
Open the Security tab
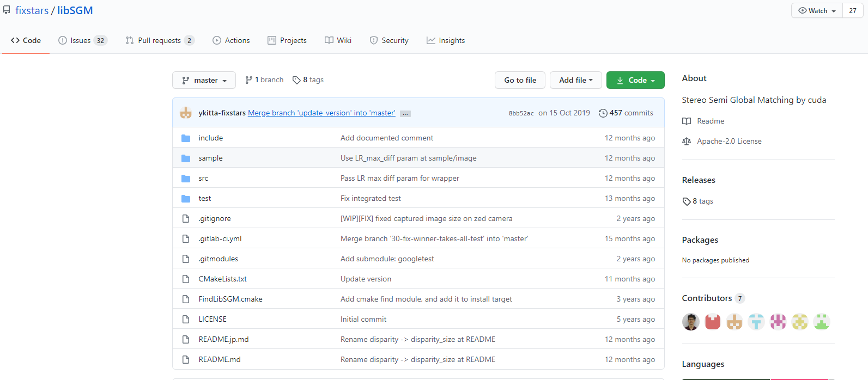389,40
